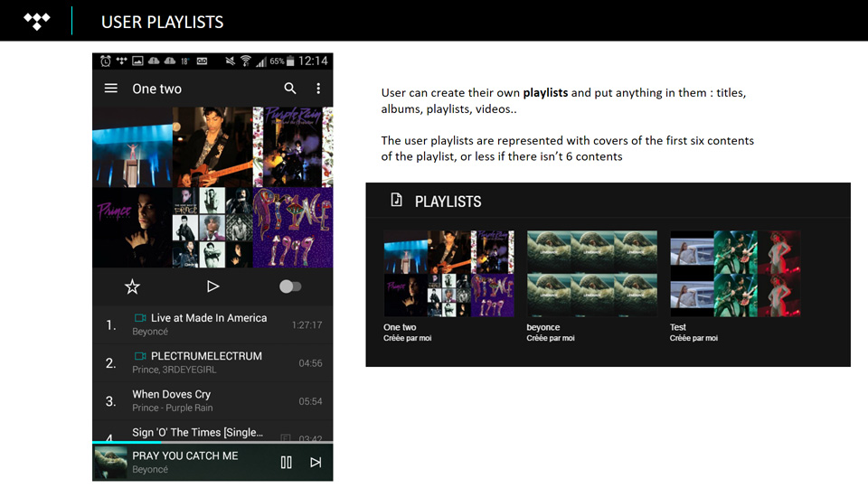Open the hamburger menu beside One two

(110, 89)
